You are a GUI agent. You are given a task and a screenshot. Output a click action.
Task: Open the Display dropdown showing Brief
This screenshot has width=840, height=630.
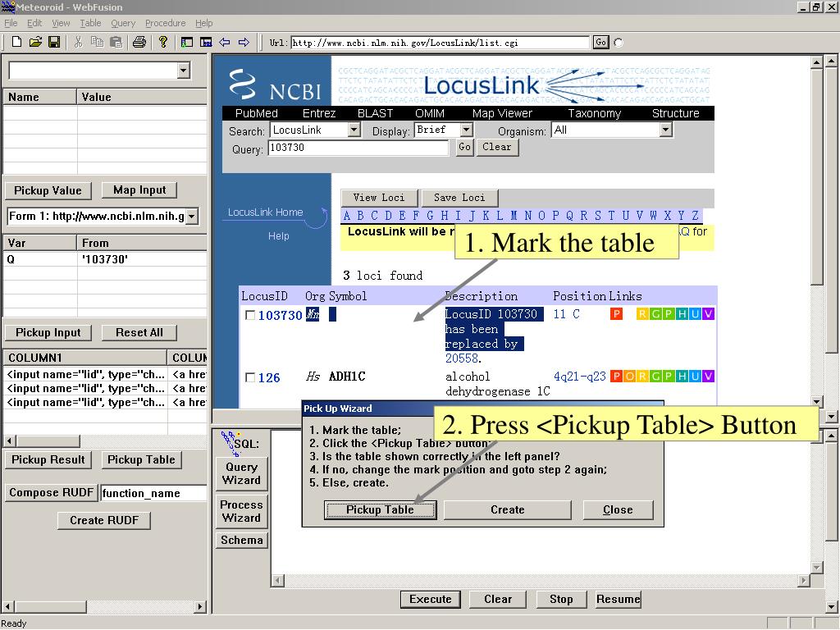tap(466, 130)
